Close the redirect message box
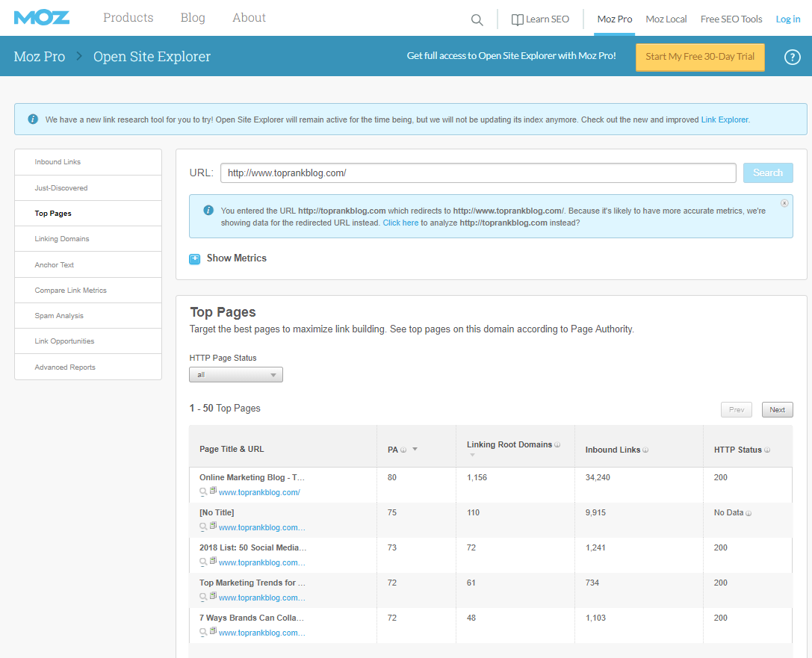This screenshot has height=658, width=812. (x=784, y=203)
